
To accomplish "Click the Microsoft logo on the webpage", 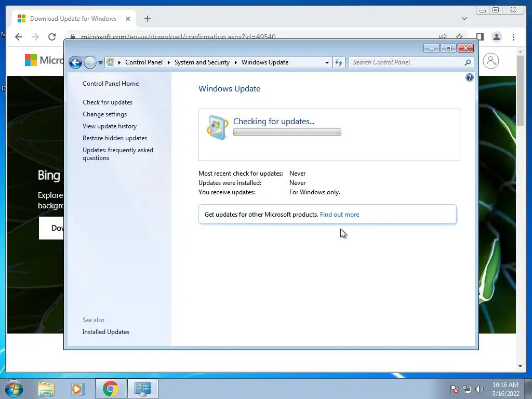I will click(x=44, y=60).
